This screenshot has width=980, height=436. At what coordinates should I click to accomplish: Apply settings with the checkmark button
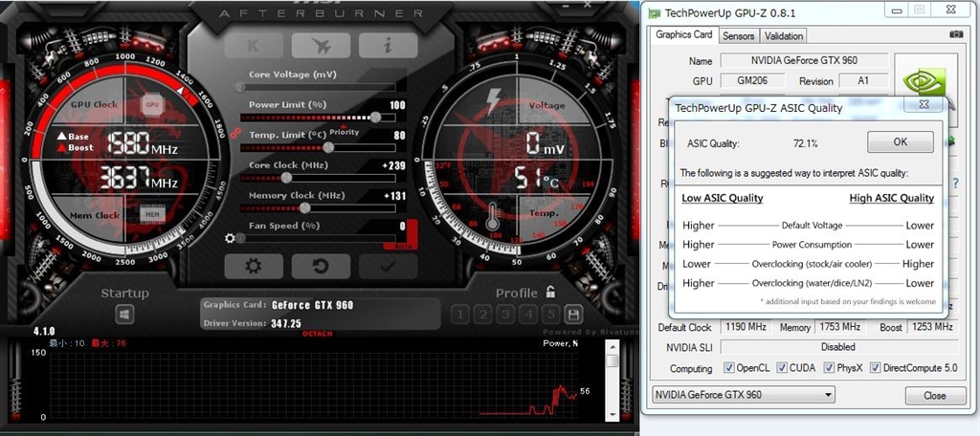pos(389,267)
